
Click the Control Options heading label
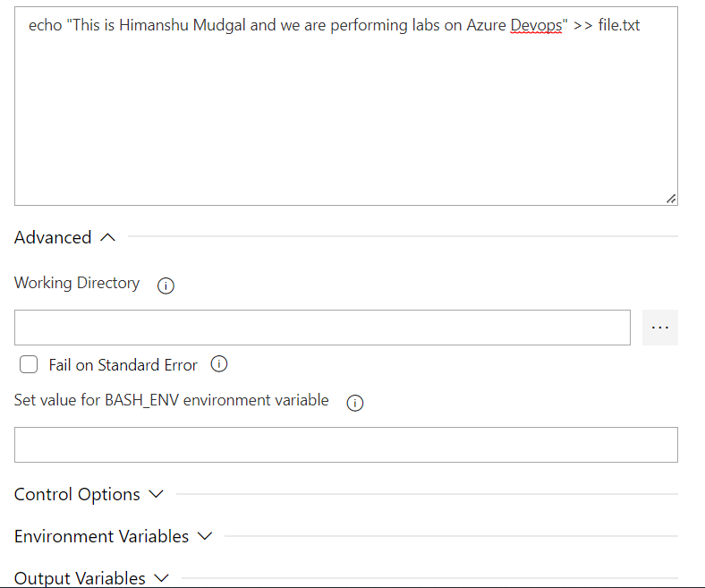click(77, 495)
